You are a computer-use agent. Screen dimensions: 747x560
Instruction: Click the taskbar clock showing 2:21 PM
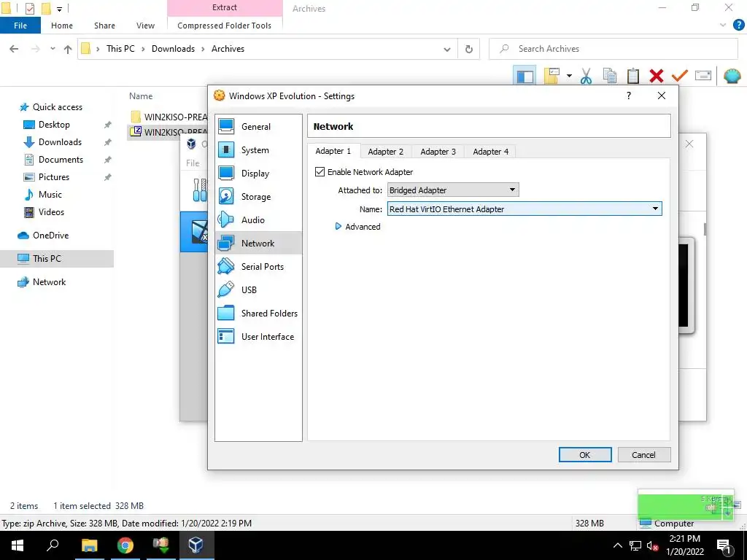pos(684,545)
